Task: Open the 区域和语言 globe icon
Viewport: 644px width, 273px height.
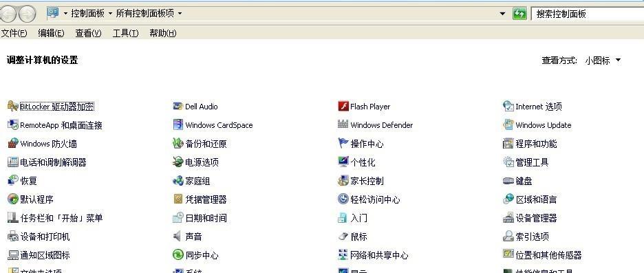Action: (x=508, y=199)
